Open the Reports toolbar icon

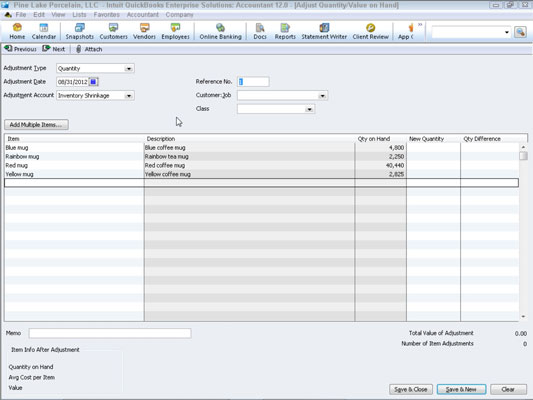pos(285,31)
